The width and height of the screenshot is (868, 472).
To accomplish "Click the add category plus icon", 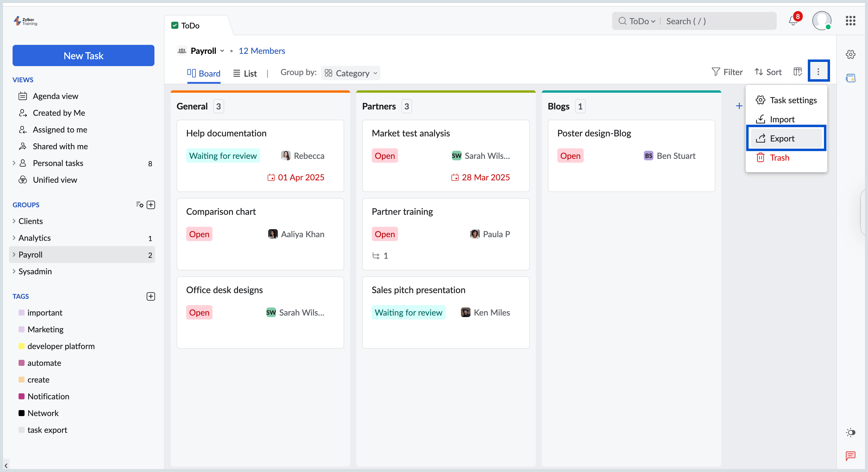I will (x=739, y=106).
